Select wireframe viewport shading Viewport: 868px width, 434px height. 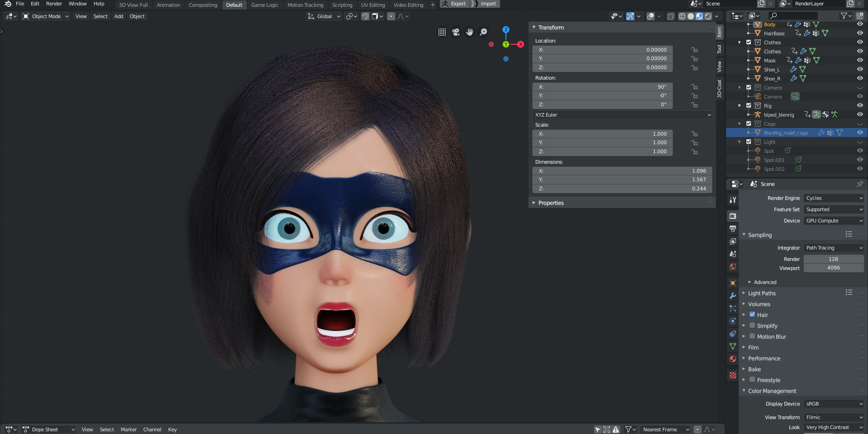(x=682, y=16)
